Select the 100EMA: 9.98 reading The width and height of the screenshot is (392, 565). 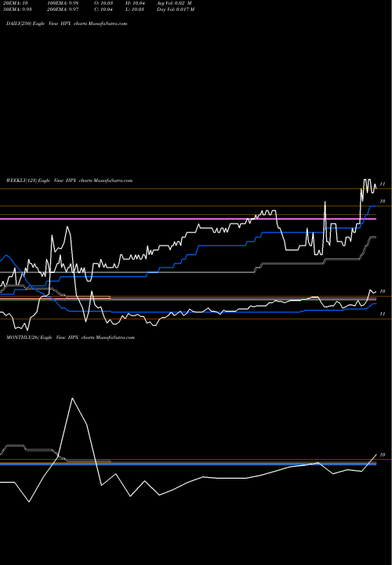click(63, 3)
